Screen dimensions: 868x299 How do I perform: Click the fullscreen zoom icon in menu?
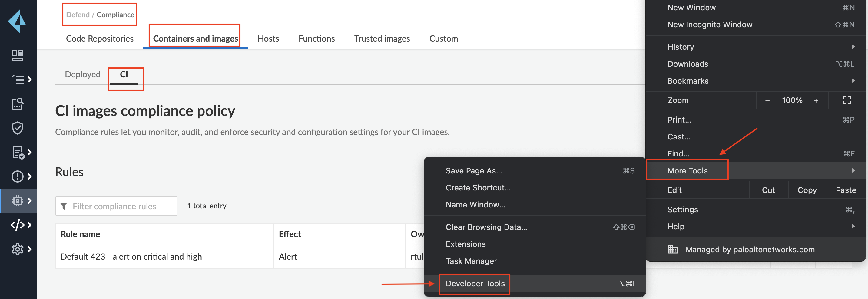click(846, 100)
